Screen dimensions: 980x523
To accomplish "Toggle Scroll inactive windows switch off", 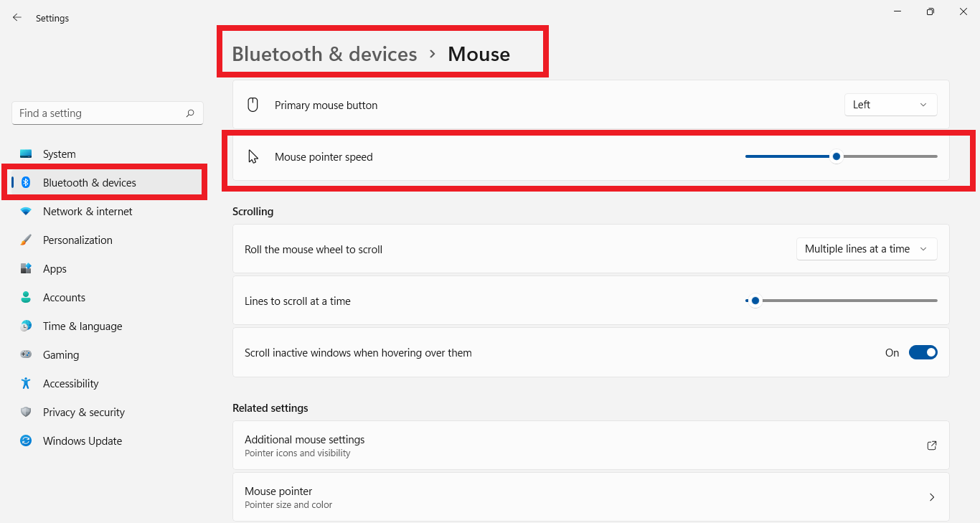I will point(923,353).
